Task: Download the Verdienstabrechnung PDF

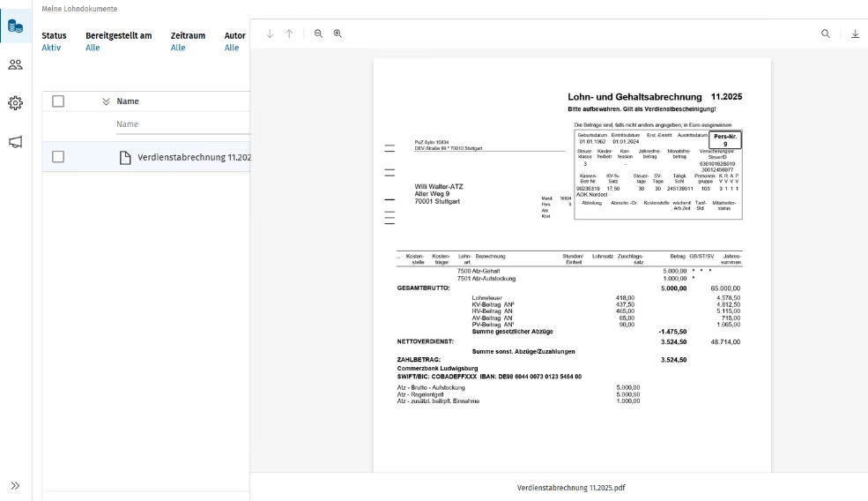Action: click(854, 34)
